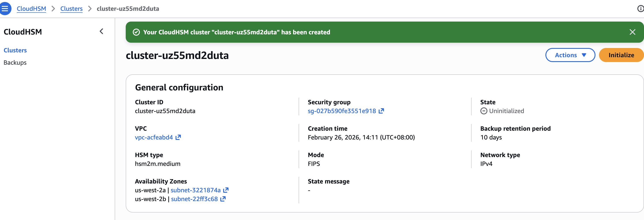
Task: Open the sg-027b590fe3551e918 security group link
Action: tap(341, 111)
